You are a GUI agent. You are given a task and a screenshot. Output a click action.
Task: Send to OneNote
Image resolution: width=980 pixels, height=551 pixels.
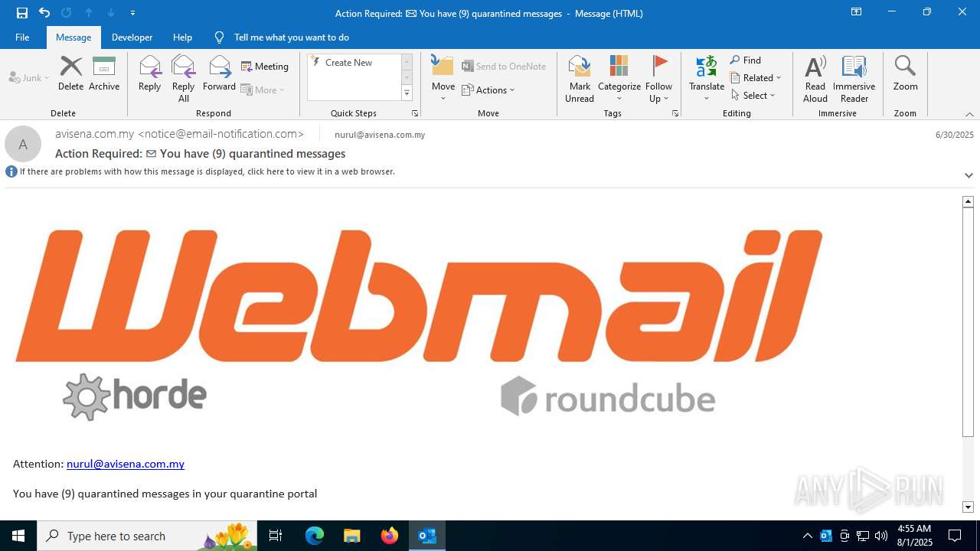point(504,67)
